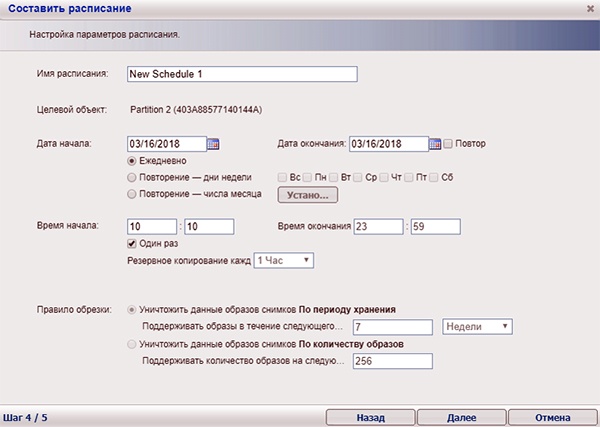Tick the Пн weekday checkbox
600x427 pixels.
coord(307,178)
